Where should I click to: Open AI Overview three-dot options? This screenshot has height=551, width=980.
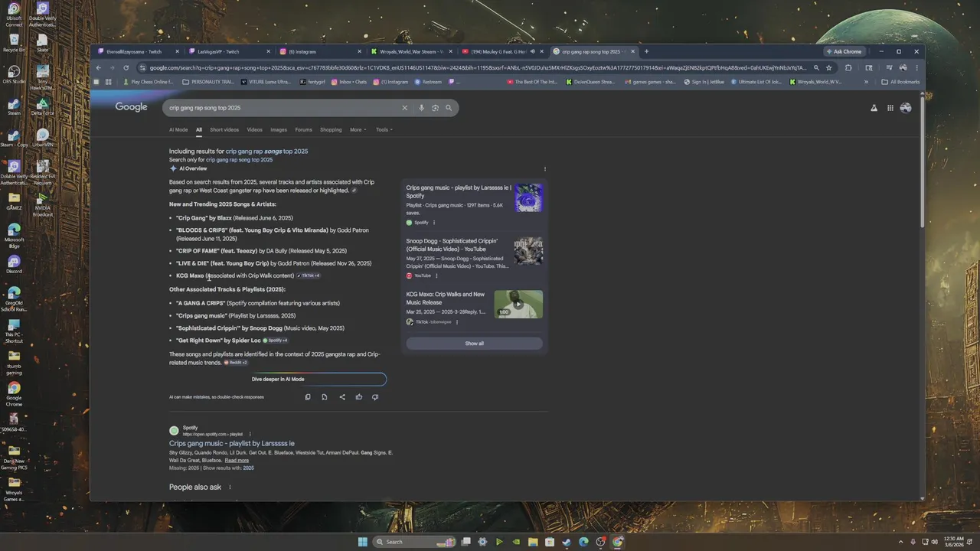point(545,168)
